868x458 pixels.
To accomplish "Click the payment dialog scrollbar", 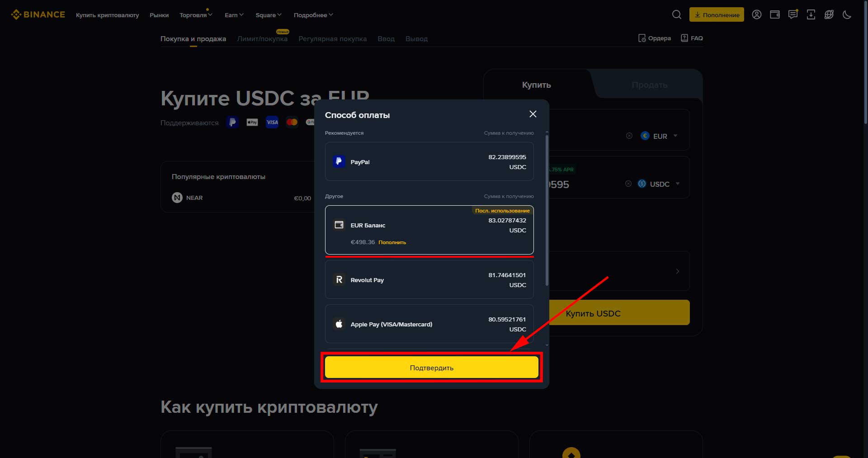I will 547,210.
